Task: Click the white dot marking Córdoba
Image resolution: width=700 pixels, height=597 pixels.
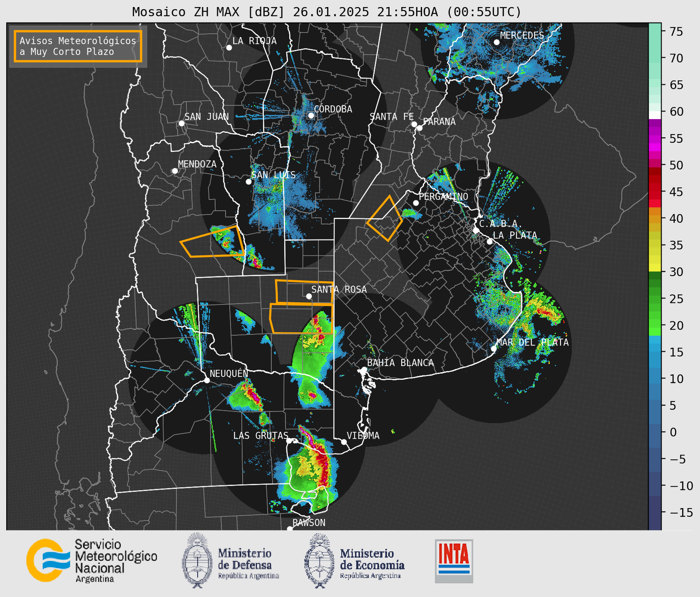Action: (x=311, y=115)
